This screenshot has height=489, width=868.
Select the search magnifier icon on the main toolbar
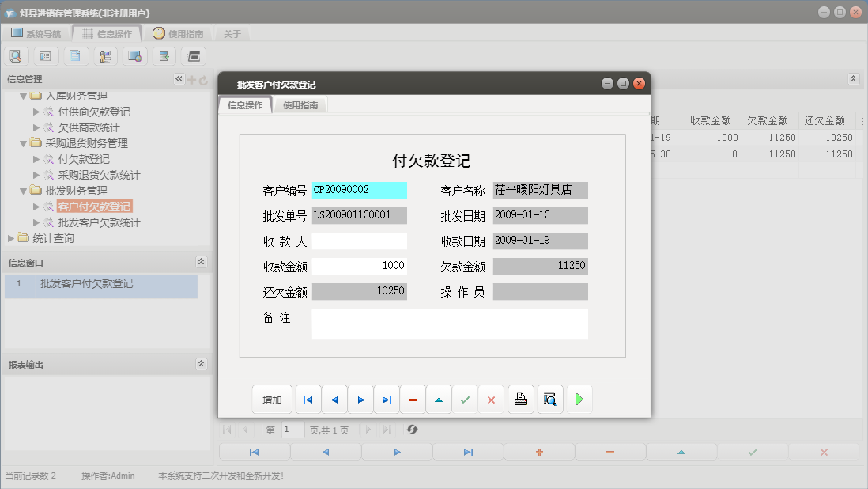pos(16,56)
